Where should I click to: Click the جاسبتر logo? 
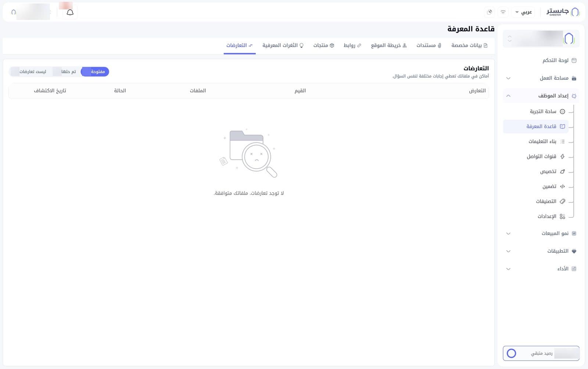[x=563, y=12]
